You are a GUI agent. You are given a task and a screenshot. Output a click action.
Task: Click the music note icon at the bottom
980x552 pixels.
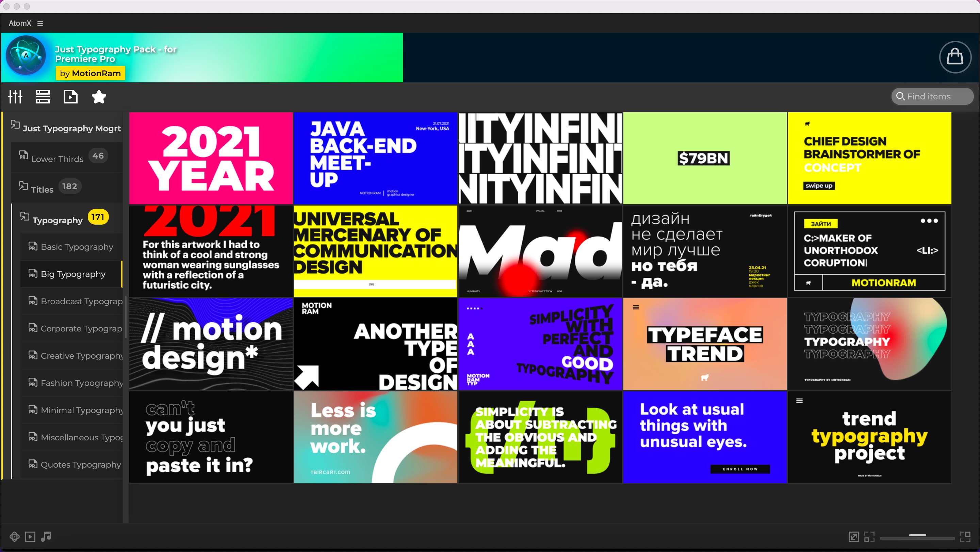pos(46,536)
